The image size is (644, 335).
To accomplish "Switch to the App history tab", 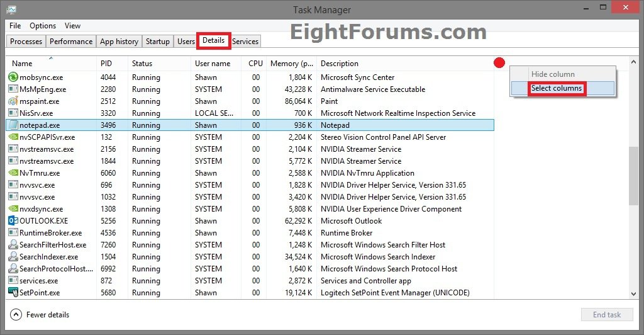I will click(119, 41).
